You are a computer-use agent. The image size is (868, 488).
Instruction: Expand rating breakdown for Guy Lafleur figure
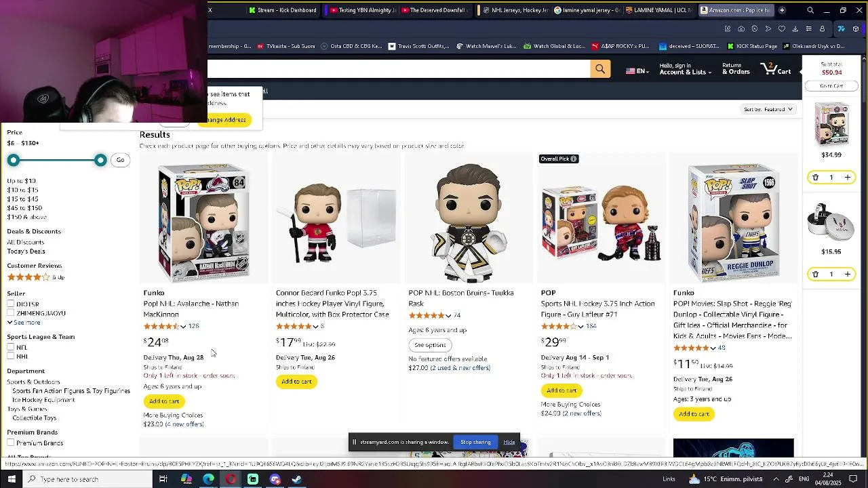(x=580, y=327)
